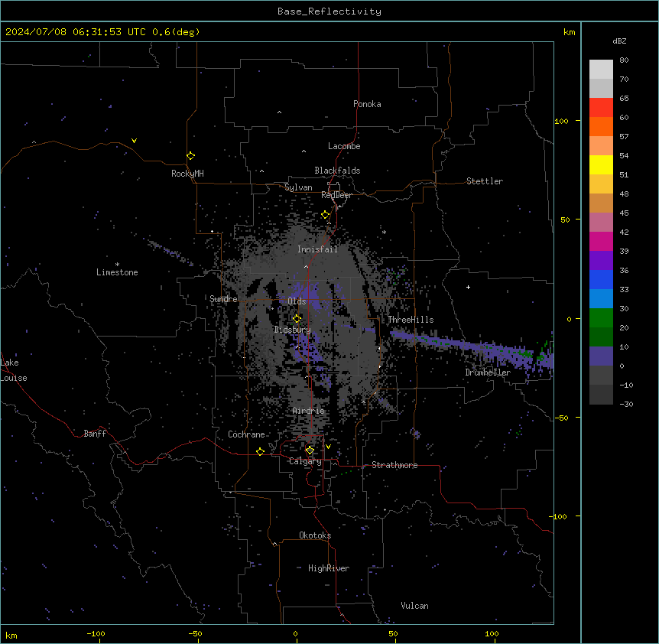Click the blue 36 dBZ legend swatch
This screenshot has height=644, width=659.
[x=601, y=279]
